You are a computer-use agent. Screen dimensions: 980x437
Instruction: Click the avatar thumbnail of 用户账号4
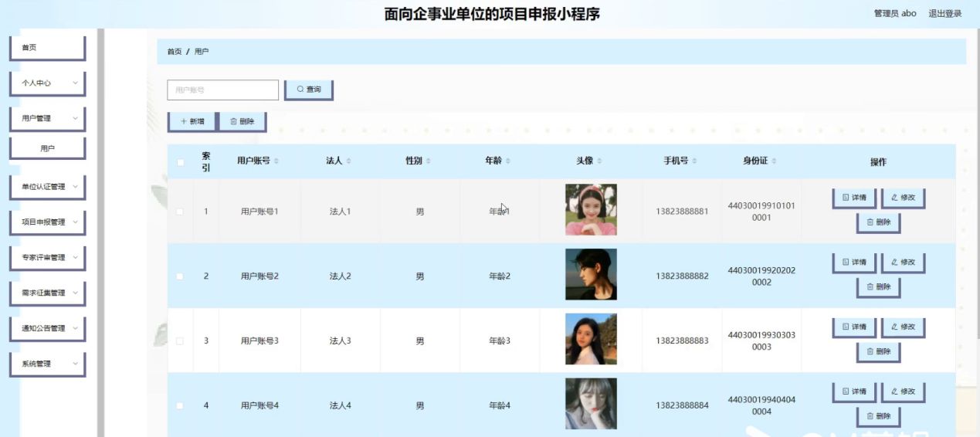[591, 404]
